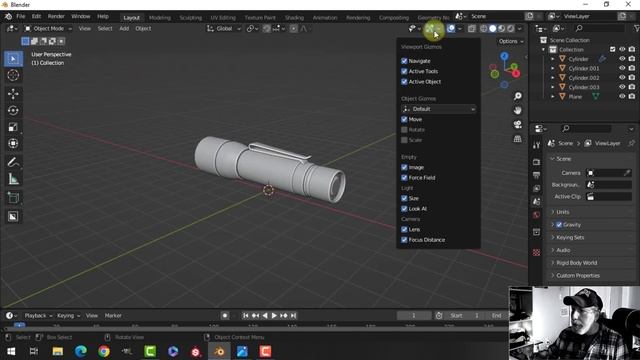This screenshot has height=360, width=640.
Task: Open the Add menu in viewport header
Action: click(124, 29)
